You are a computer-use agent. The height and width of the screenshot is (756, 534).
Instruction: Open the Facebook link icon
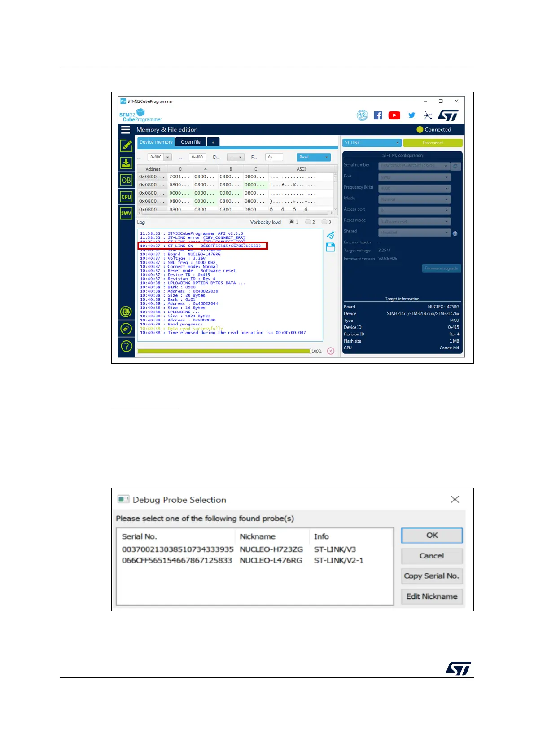(x=378, y=115)
